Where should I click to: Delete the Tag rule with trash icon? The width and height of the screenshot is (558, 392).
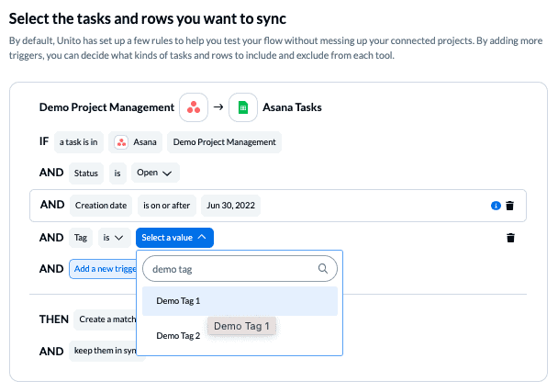pos(510,238)
